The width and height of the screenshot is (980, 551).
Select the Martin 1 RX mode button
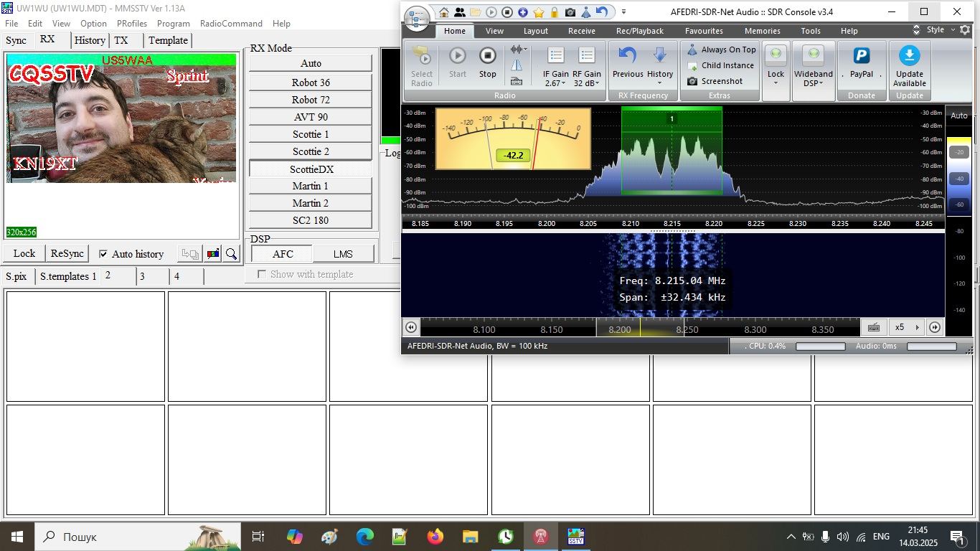pyautogui.click(x=310, y=186)
